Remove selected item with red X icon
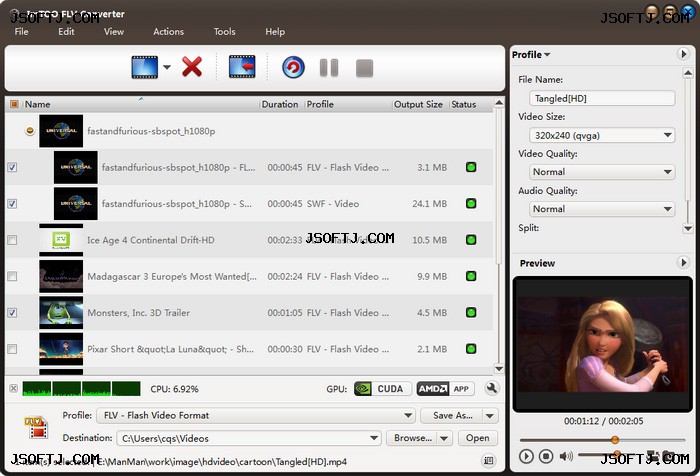 tap(192, 67)
